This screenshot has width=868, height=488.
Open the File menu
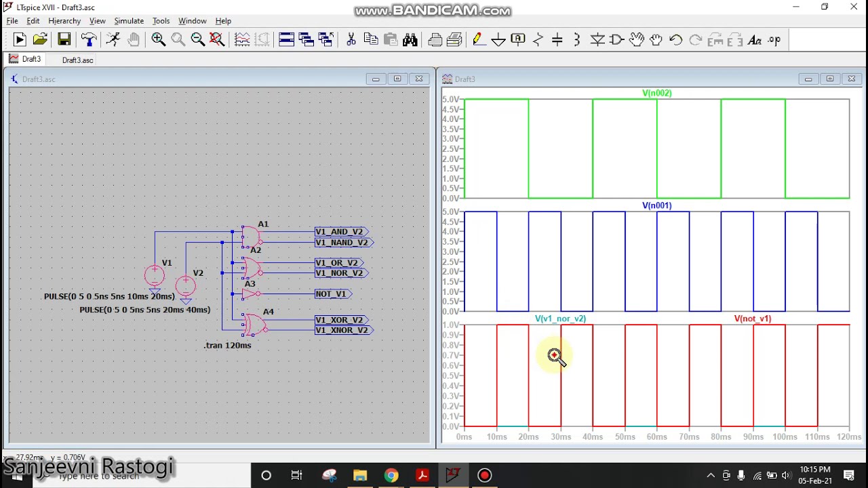pos(12,21)
